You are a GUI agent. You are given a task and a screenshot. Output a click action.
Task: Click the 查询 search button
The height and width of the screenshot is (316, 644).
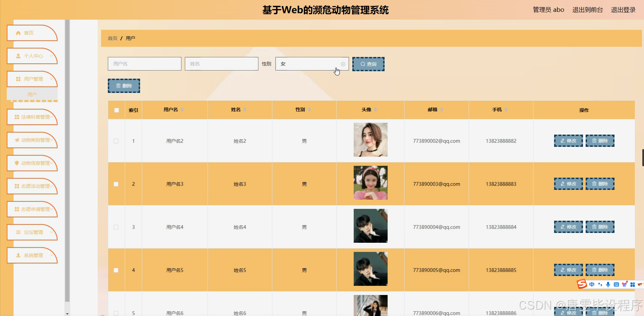coord(368,64)
